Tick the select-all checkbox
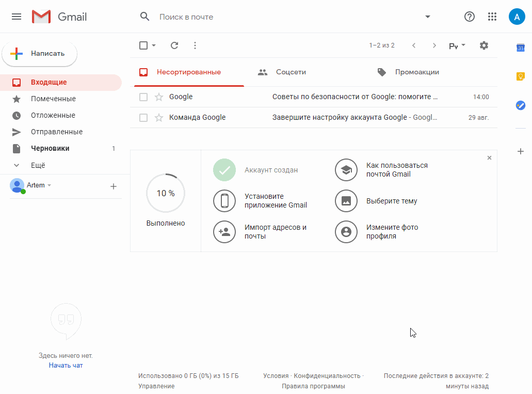 click(x=143, y=45)
